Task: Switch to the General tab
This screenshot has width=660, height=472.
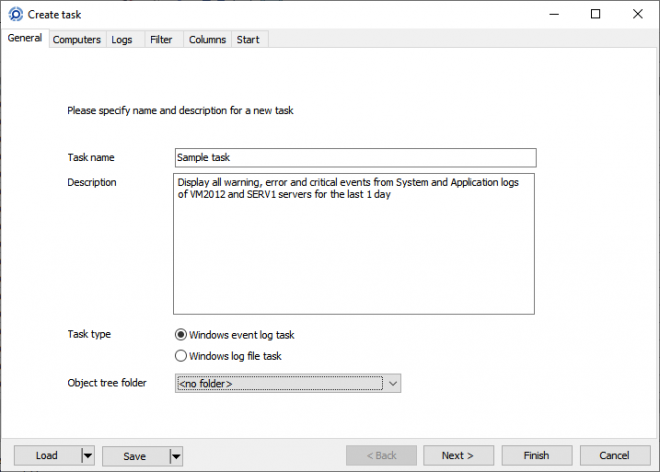Action: (x=25, y=38)
